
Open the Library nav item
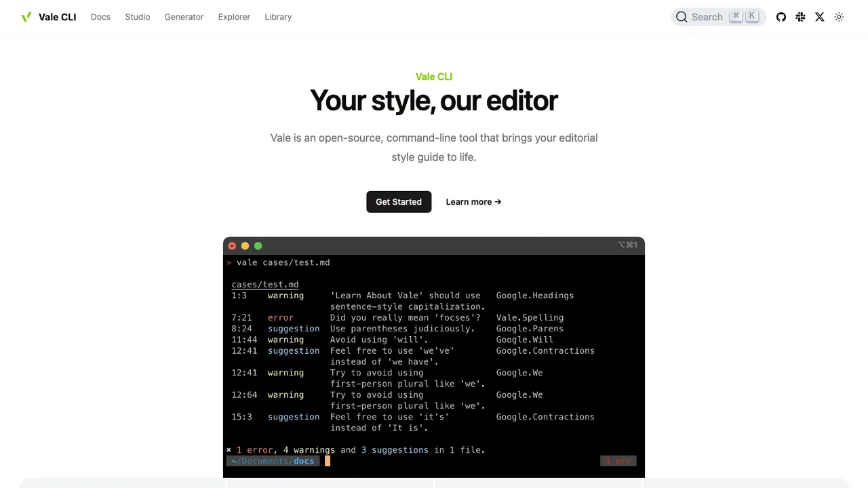278,17
